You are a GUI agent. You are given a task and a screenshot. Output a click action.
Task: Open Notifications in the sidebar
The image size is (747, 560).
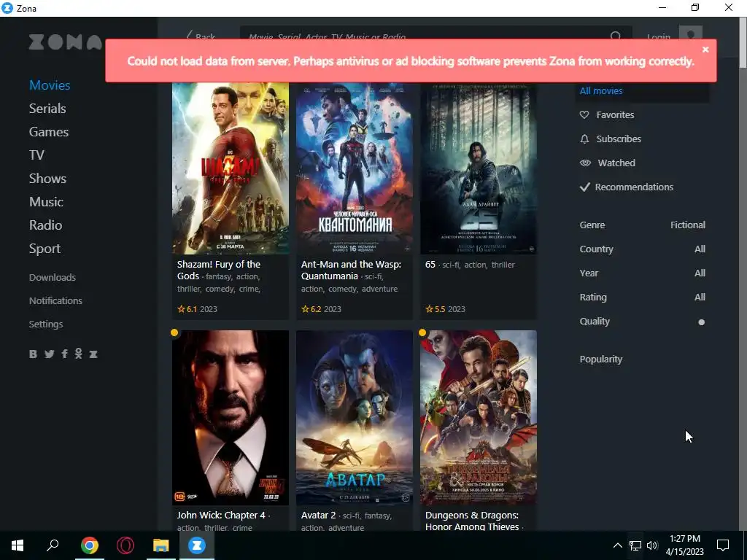55,300
